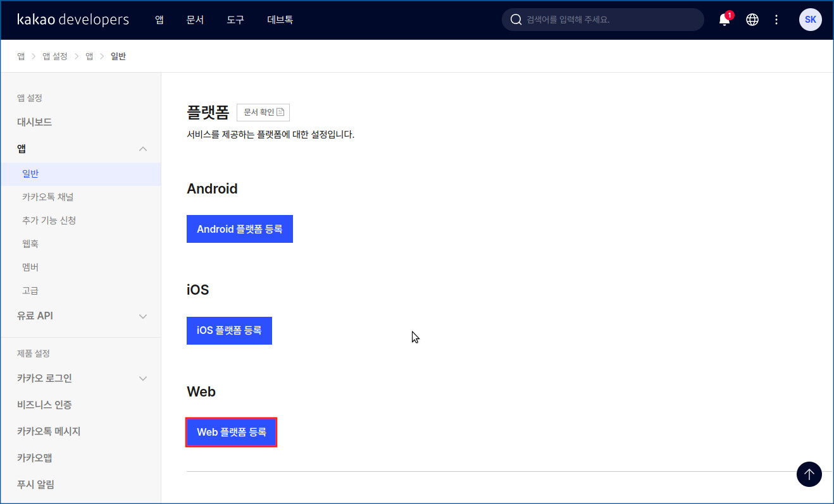The width and height of the screenshot is (834, 504).
Task: Collapse the 앱 sidebar section
Action: (x=143, y=149)
